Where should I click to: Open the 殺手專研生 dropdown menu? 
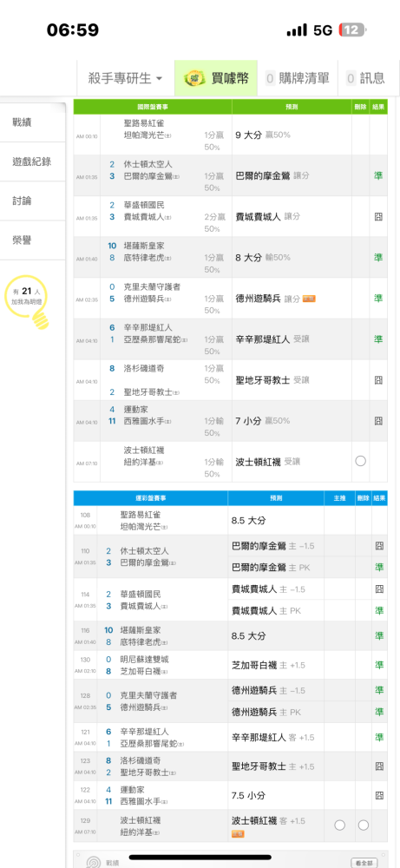[x=126, y=78]
